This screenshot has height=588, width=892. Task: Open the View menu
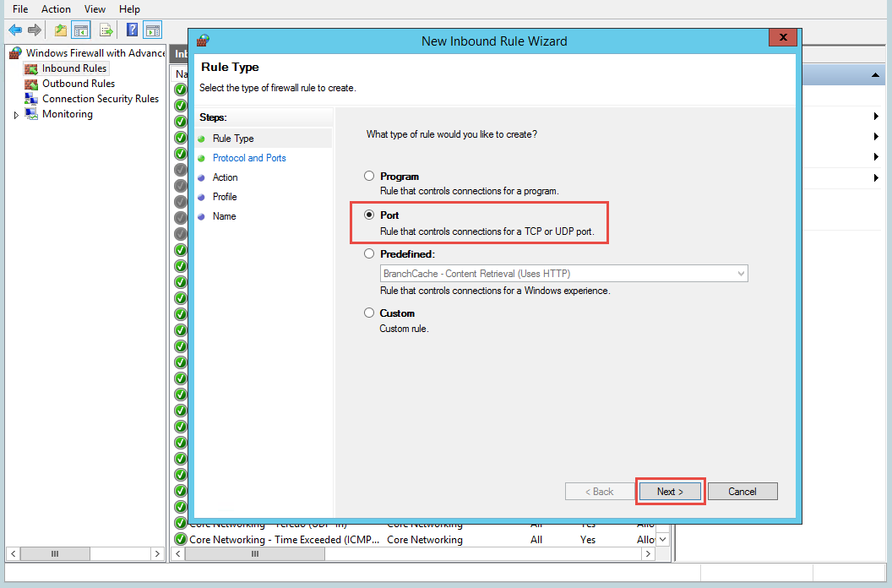tap(95, 9)
